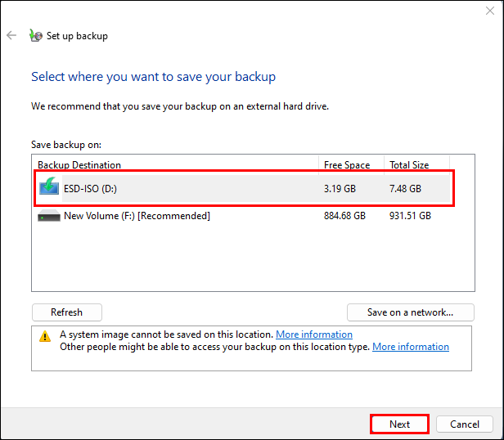Click the back arrow icon
This screenshot has width=504, height=440.
11,35
